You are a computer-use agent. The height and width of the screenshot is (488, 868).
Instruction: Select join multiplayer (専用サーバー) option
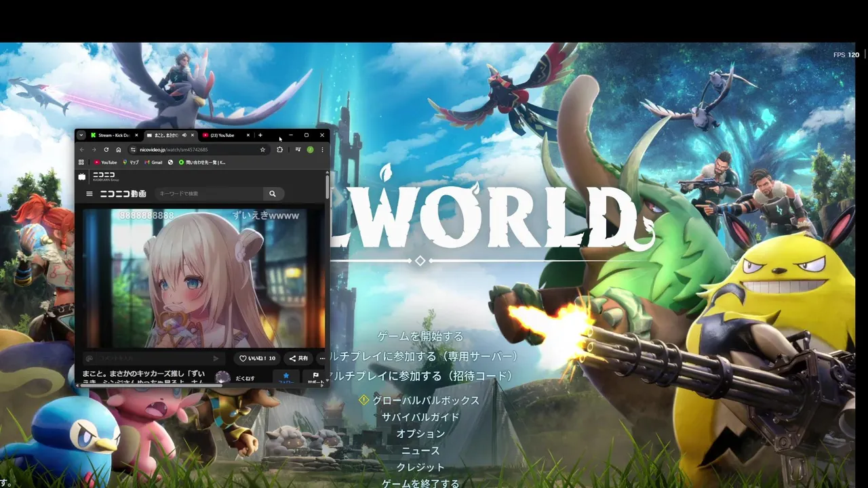coord(425,356)
